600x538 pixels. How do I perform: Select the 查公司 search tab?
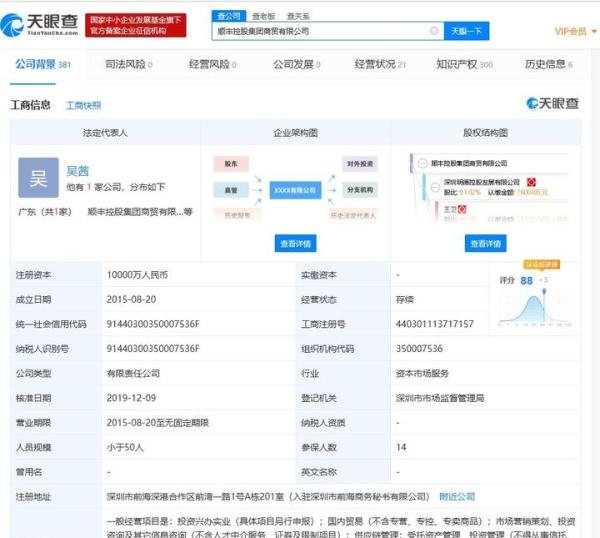(x=228, y=16)
